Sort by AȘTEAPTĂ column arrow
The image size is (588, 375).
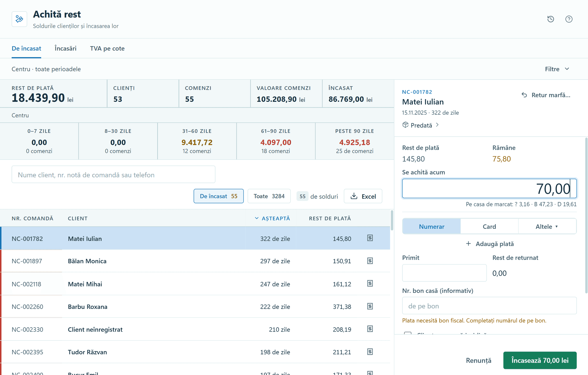point(257,218)
